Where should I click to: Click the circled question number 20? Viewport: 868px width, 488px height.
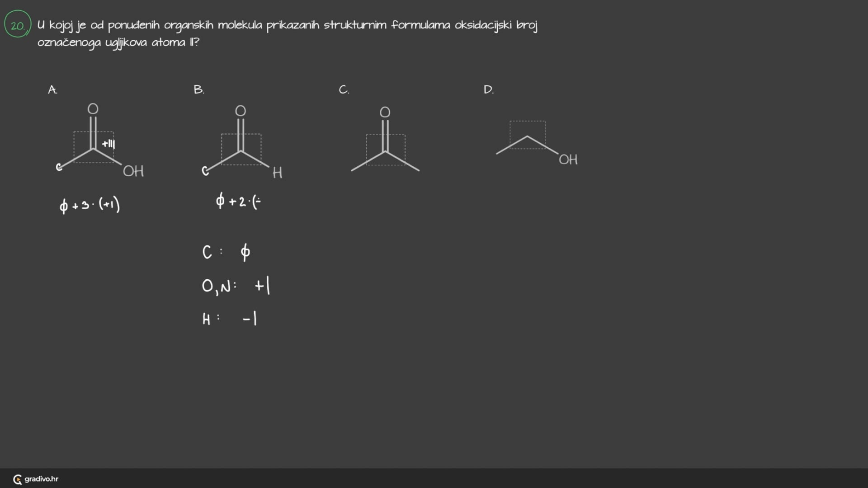[18, 25]
